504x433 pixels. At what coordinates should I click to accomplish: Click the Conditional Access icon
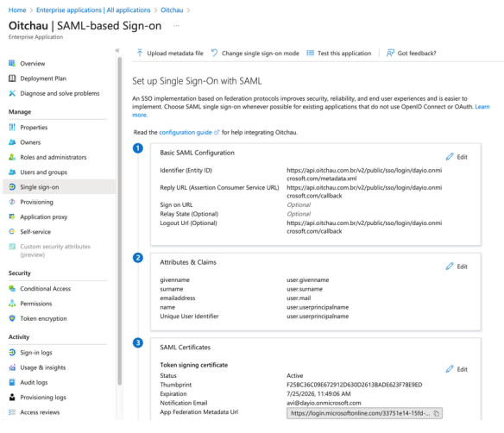[12, 288]
